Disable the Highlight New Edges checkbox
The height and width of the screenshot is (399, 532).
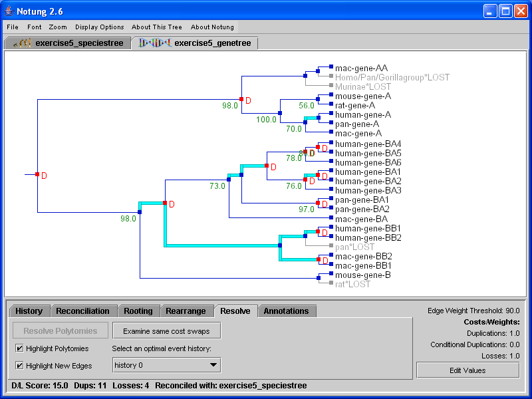pyautogui.click(x=20, y=365)
